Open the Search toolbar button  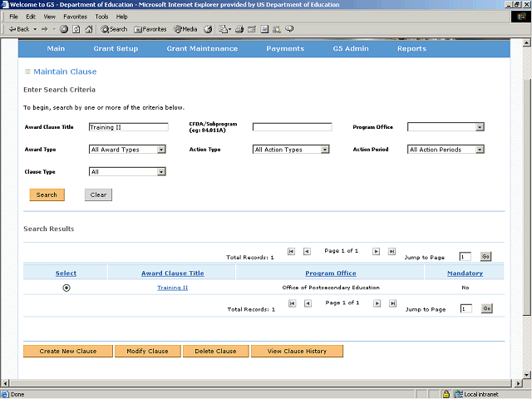[115, 29]
